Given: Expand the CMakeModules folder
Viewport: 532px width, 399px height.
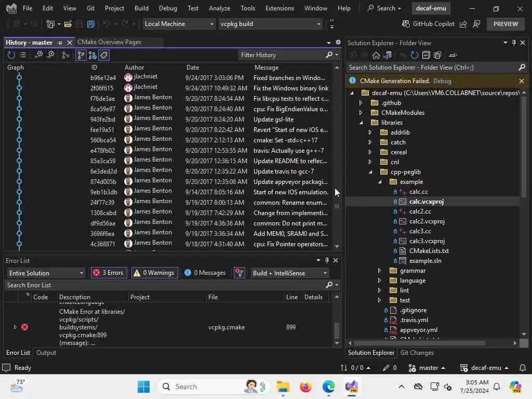Looking at the screenshot, I should pyautogui.click(x=361, y=112).
